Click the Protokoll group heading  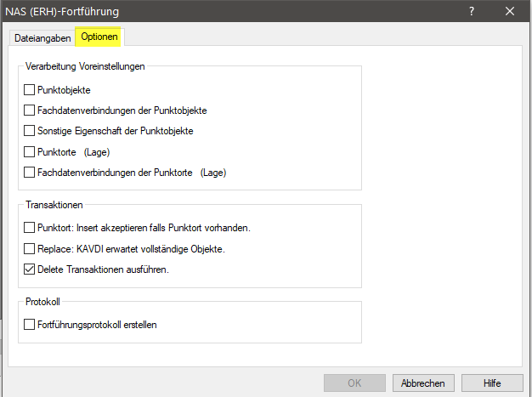[44, 301]
